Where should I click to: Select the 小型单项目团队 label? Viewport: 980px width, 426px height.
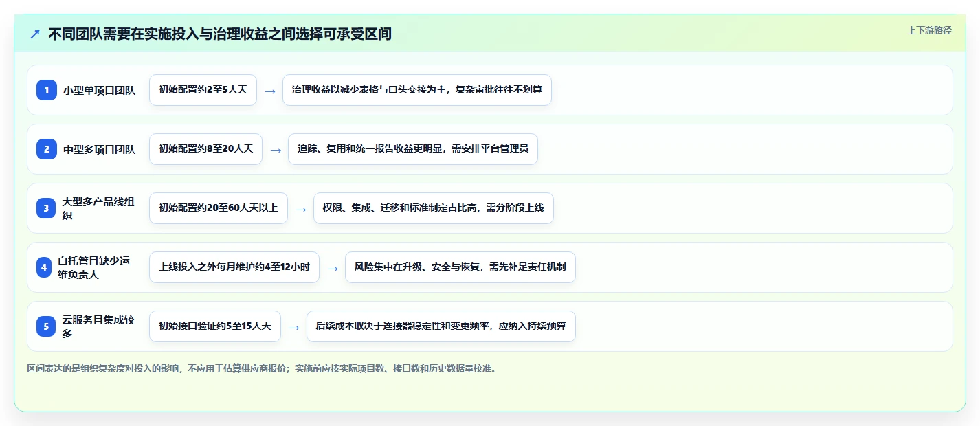click(100, 90)
